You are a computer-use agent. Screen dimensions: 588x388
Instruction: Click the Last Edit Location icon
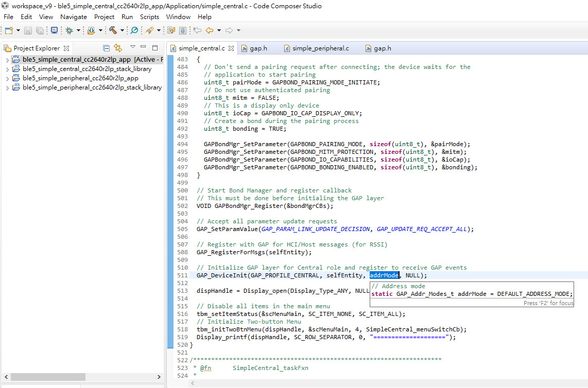point(197,31)
